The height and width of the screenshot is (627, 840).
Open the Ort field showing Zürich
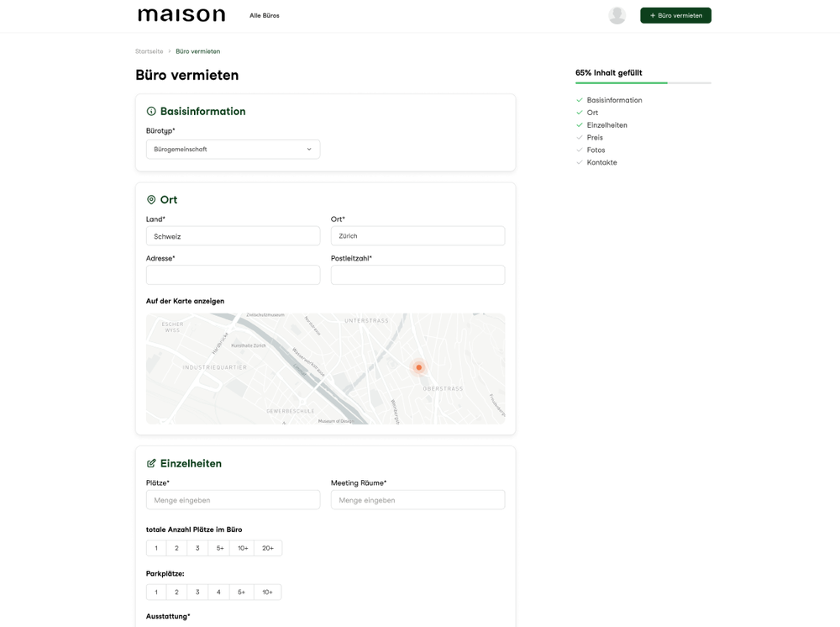point(417,236)
